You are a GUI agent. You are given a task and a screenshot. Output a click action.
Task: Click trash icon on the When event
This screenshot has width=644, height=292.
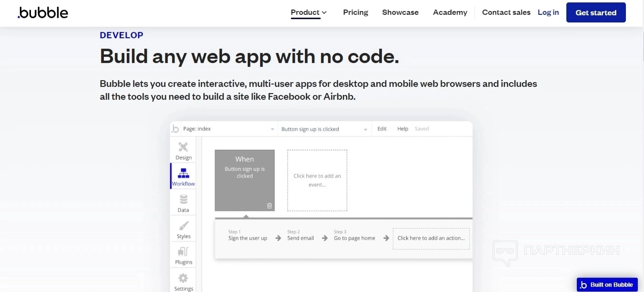(269, 206)
